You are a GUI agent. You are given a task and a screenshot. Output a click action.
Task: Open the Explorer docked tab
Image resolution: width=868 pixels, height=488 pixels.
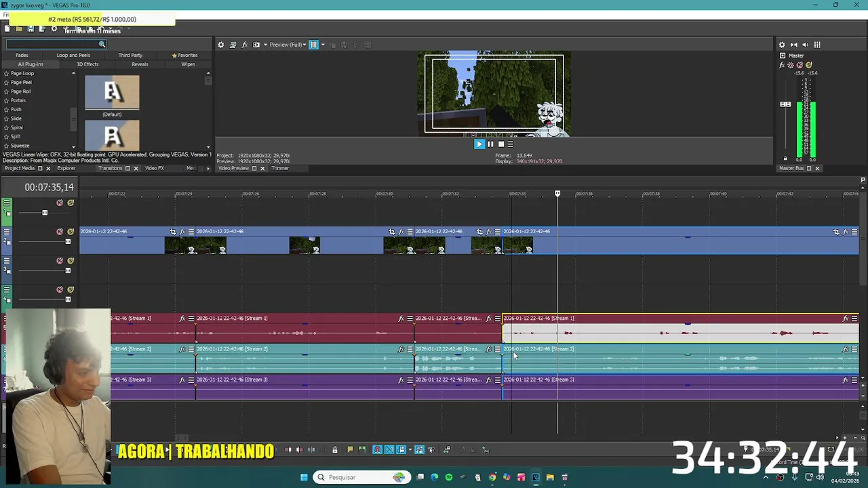(66, 168)
